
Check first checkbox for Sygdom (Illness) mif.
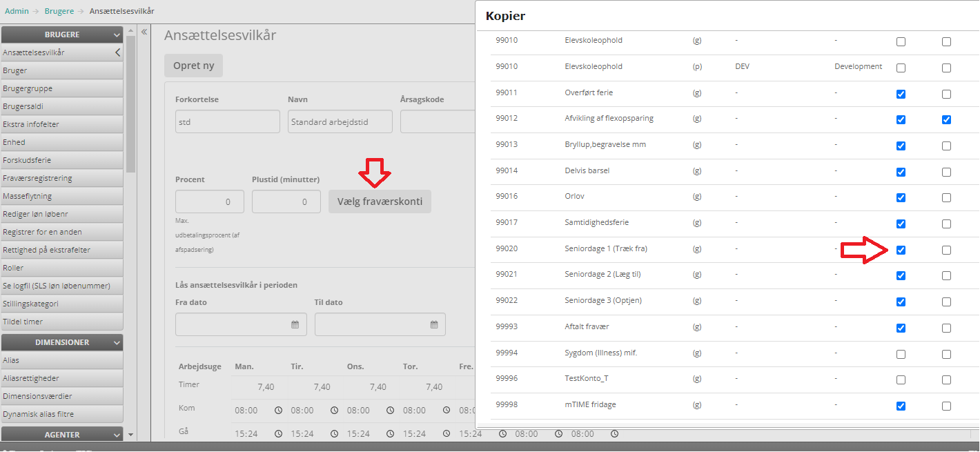click(x=901, y=354)
